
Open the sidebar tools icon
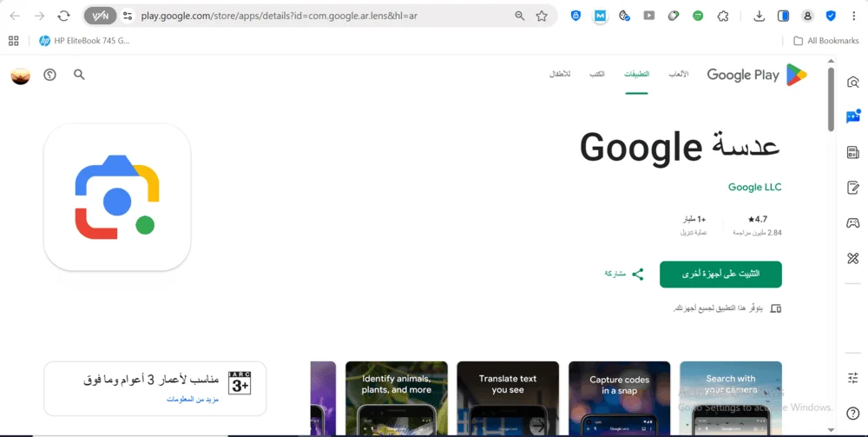(x=853, y=258)
